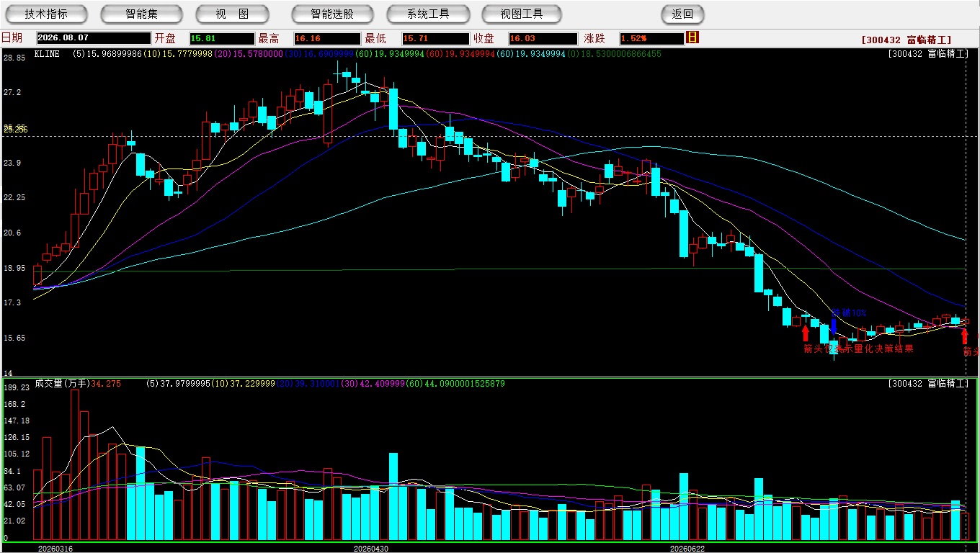Click the 智能选股 button
This screenshot has width=980, height=553.
pyautogui.click(x=332, y=14)
